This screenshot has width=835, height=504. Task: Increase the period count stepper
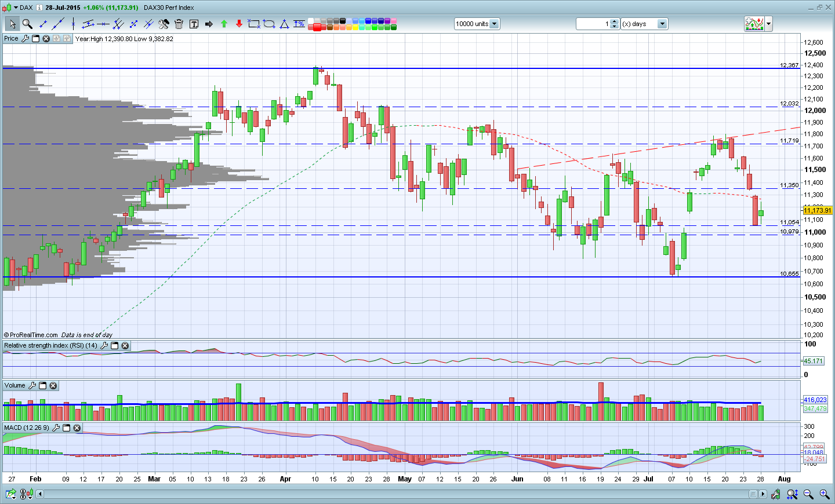click(x=615, y=21)
